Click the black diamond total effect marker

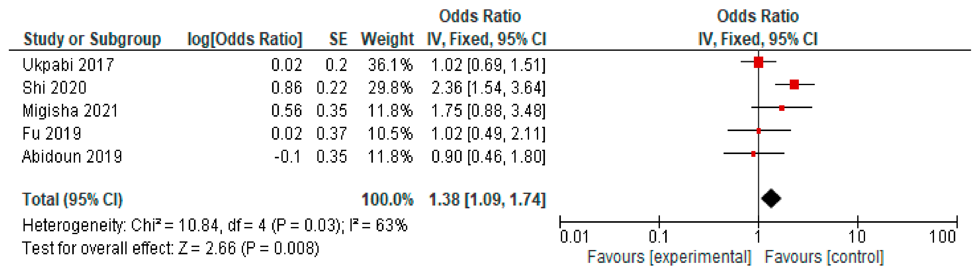point(771,198)
